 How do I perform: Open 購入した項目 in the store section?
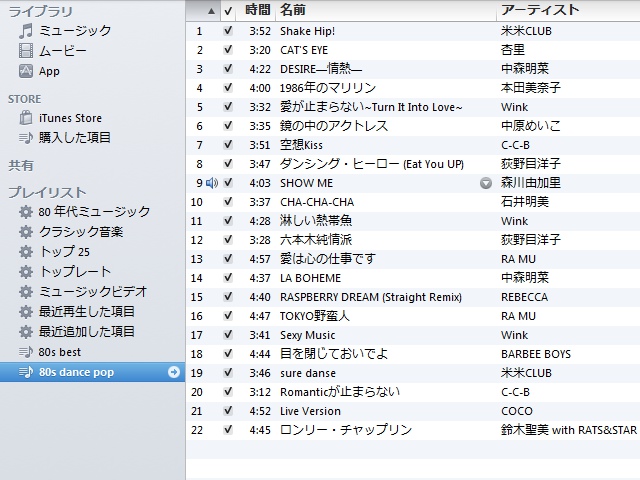tap(74, 138)
